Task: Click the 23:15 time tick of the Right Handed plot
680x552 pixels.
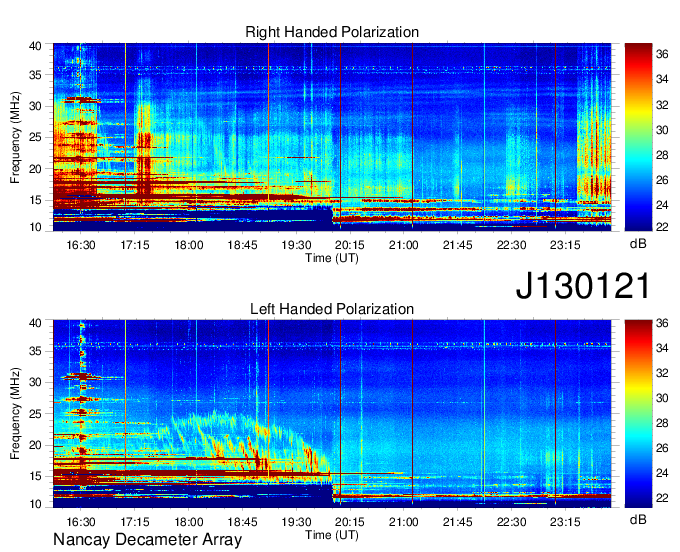Action: coord(565,245)
